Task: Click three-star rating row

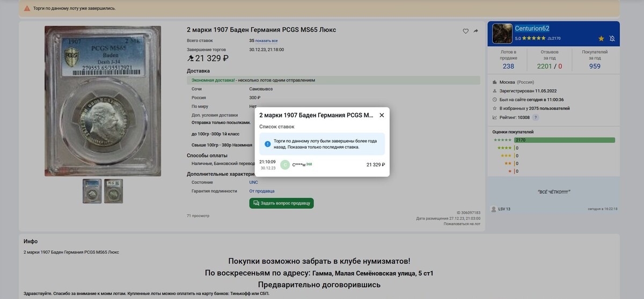Action: coord(554,156)
